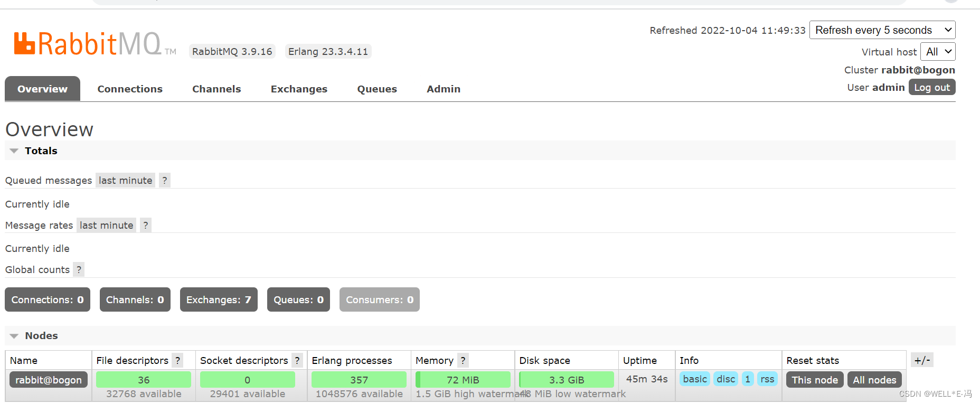Viewport: 980px width, 403px height.
Task: Click Consumers: 0 count button
Action: click(x=380, y=300)
